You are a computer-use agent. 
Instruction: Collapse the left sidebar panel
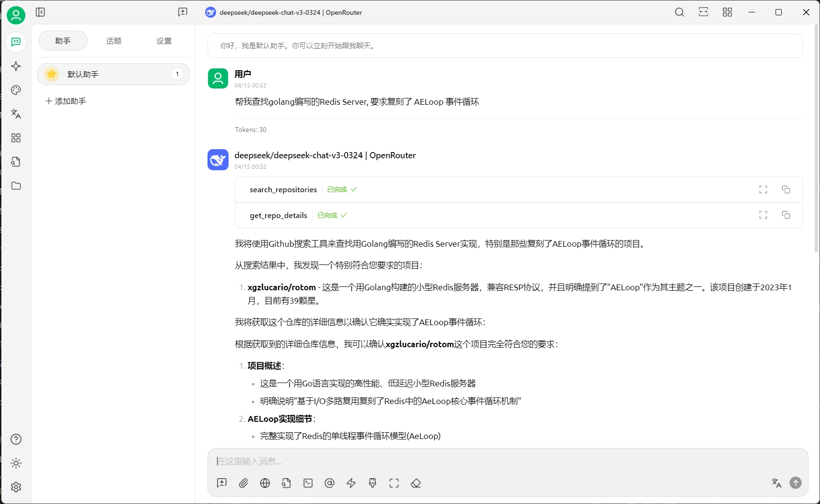tap(40, 12)
